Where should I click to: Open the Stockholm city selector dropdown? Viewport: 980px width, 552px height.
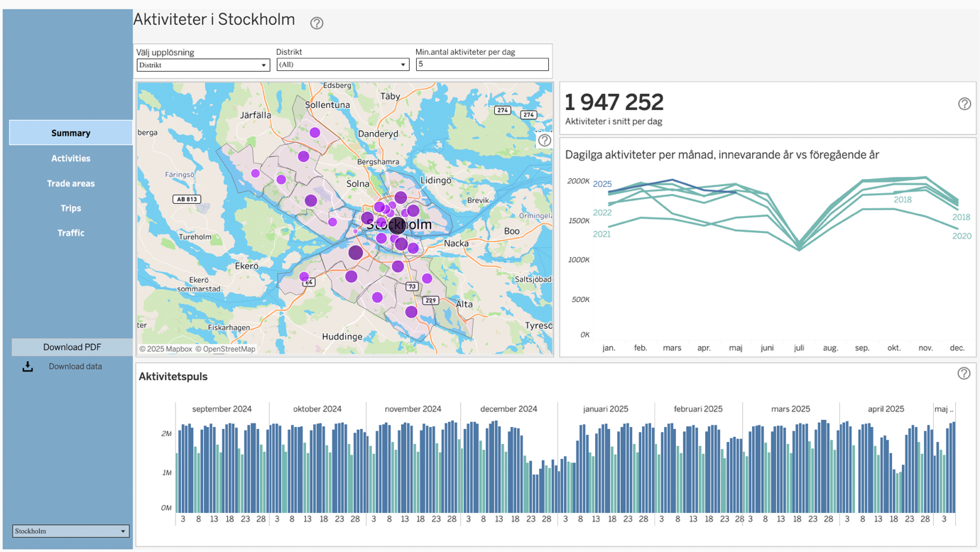coord(70,531)
